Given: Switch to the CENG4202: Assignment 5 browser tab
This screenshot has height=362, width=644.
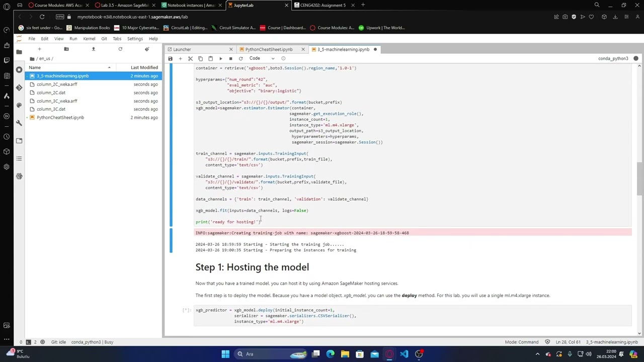Looking at the screenshot, I should pyautogui.click(x=324, y=5).
